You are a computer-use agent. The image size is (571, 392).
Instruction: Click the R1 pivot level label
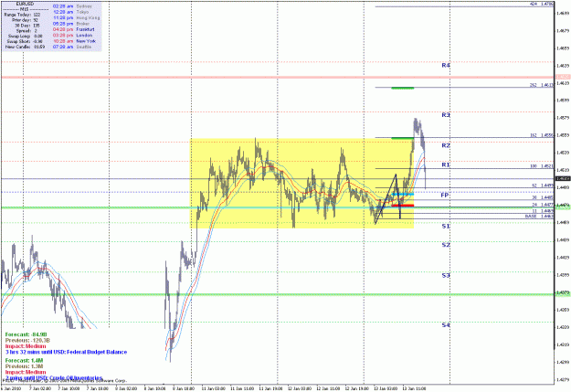[x=446, y=164]
